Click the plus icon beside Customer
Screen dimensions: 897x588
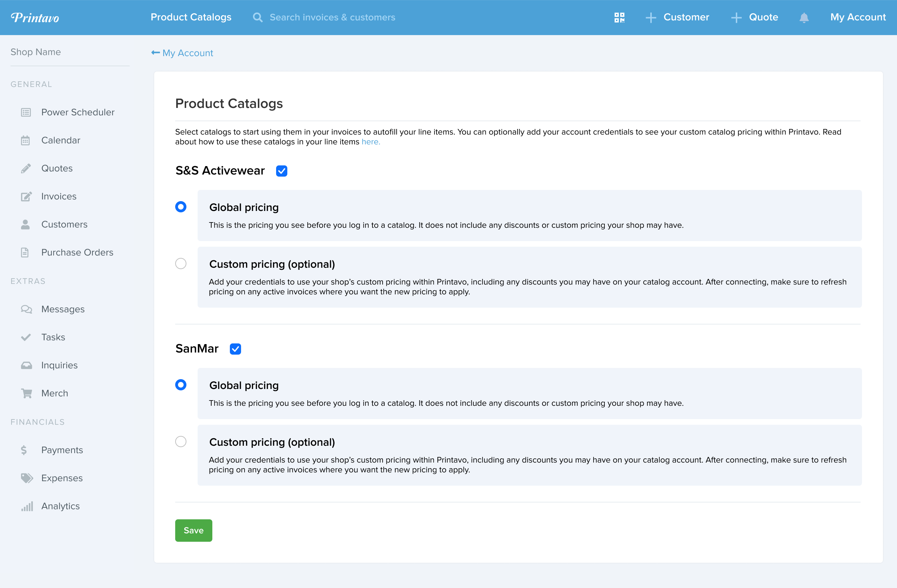pos(651,17)
